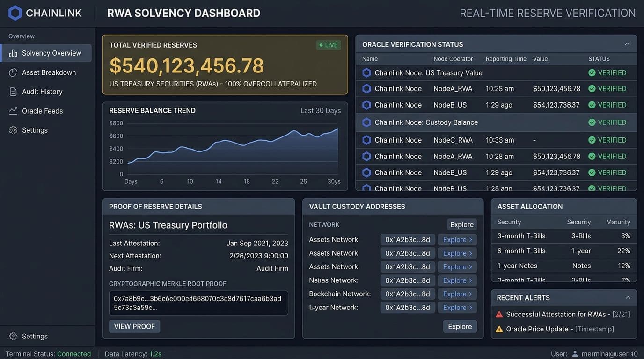The image size is (644, 359).
Task: Click the hexagon icon for US Treasury Value
Action: pos(366,73)
